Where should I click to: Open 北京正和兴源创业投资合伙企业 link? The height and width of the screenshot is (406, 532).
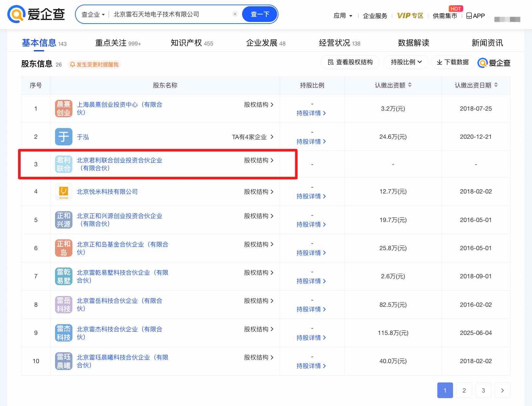tap(120, 220)
